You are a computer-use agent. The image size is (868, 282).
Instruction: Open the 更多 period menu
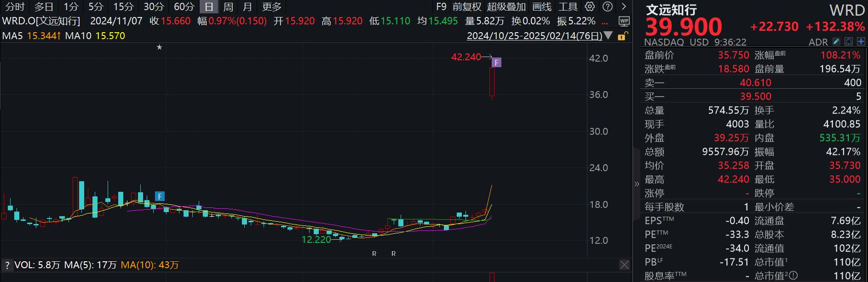click(272, 7)
